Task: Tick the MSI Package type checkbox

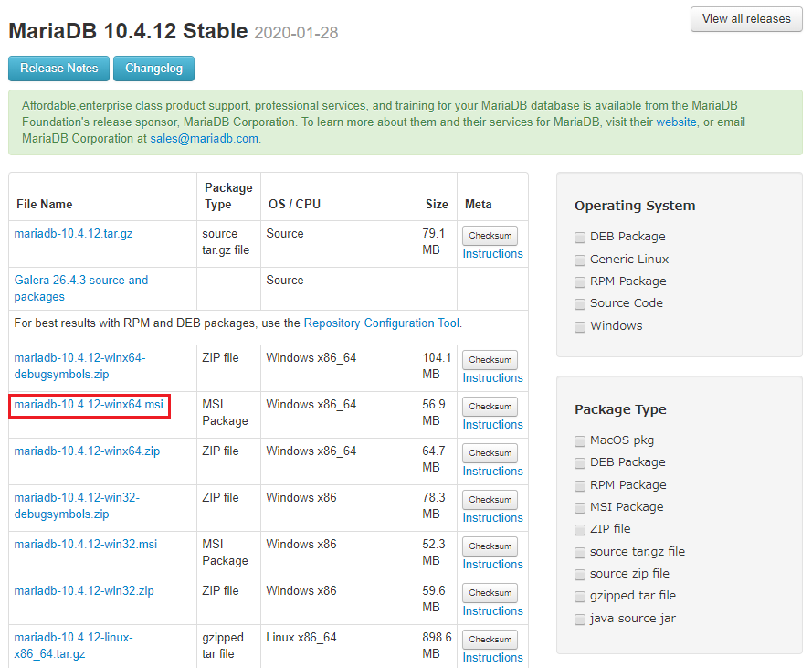Action: pos(580,507)
